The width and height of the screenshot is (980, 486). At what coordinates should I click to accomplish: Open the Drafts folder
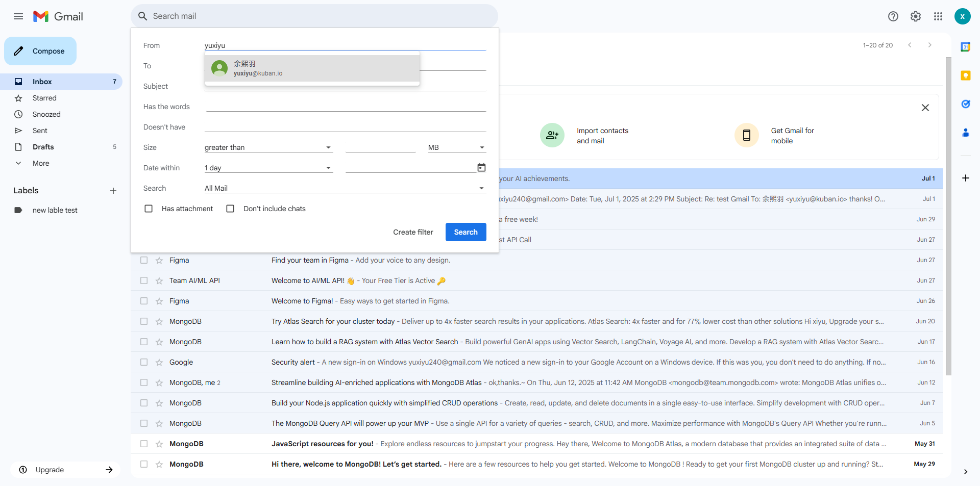61,147
